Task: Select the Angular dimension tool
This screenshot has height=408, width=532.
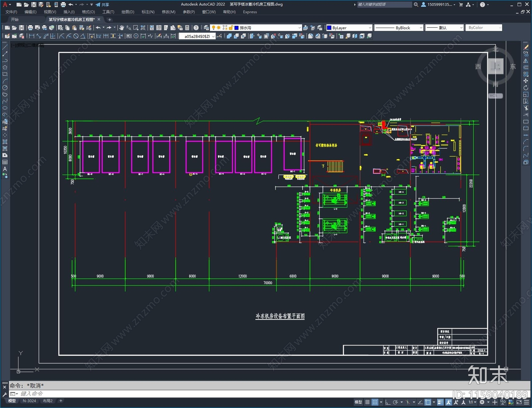Action: [83, 36]
